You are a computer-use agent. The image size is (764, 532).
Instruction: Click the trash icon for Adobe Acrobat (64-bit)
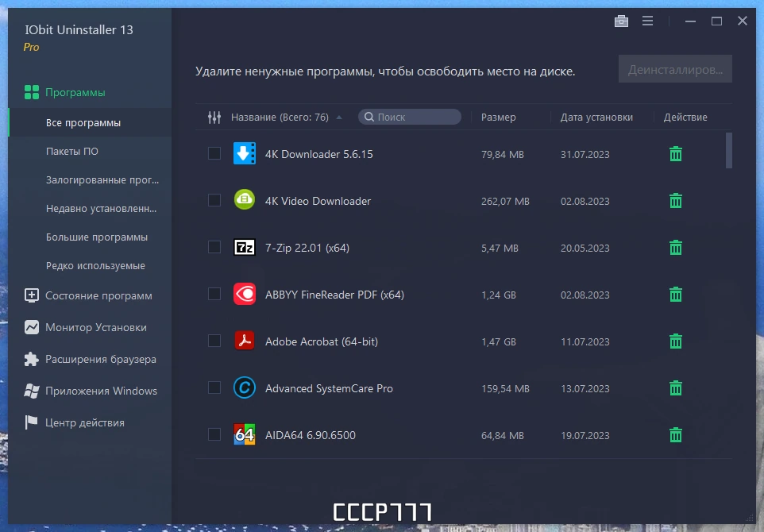point(675,341)
